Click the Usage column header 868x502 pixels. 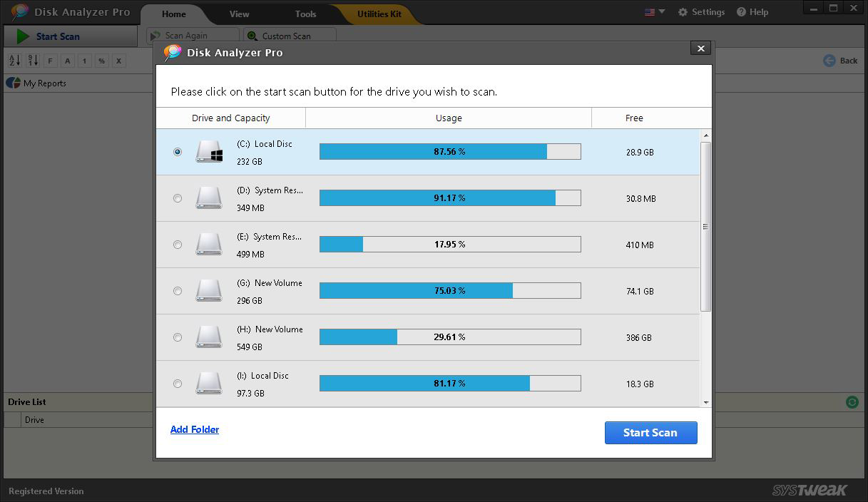pos(449,118)
